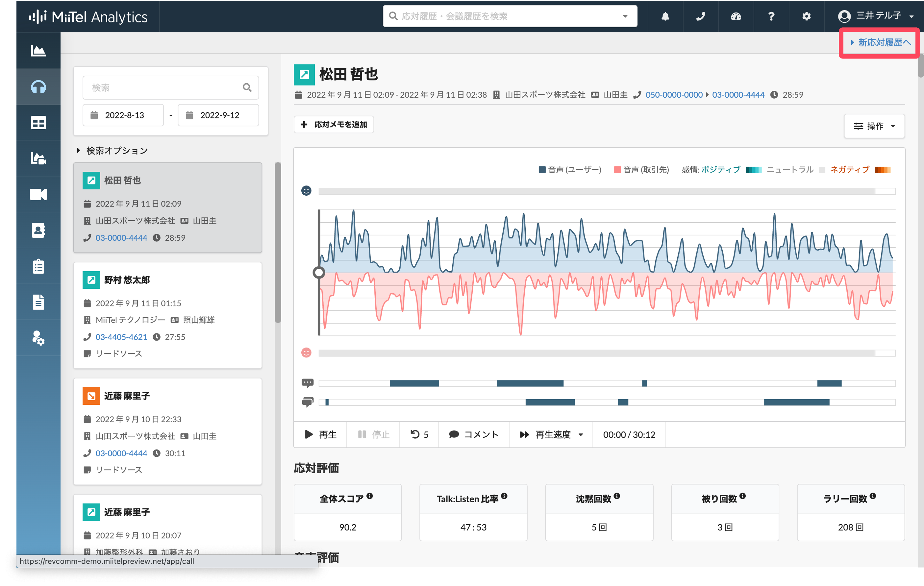
Task: Open the document sidebar icon
Action: (x=38, y=302)
